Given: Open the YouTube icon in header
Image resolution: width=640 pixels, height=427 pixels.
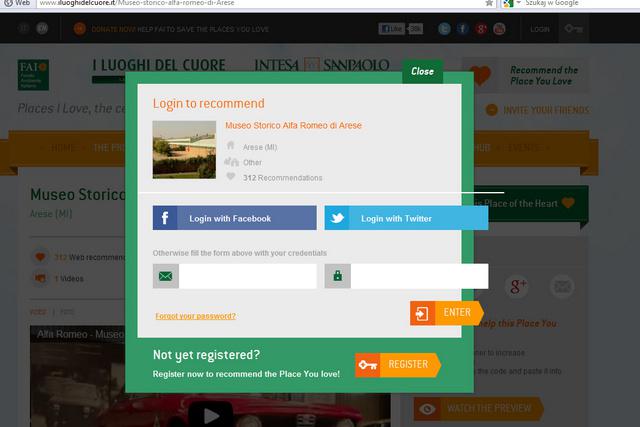Looking at the screenshot, I should tap(499, 29).
